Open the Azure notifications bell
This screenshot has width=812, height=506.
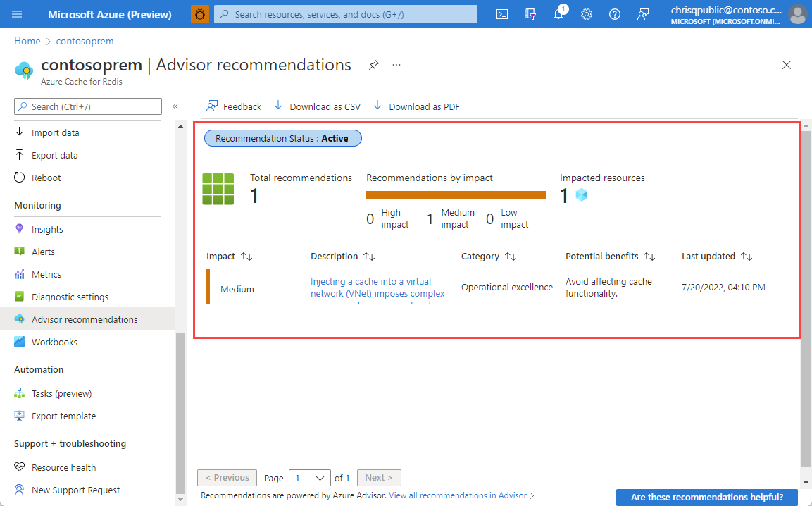point(558,13)
